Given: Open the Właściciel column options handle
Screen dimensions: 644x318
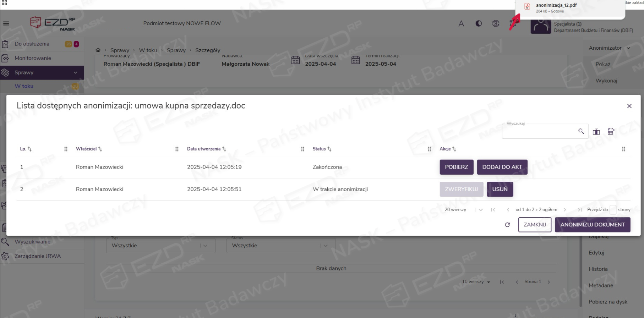Looking at the screenshot, I should click(176, 149).
